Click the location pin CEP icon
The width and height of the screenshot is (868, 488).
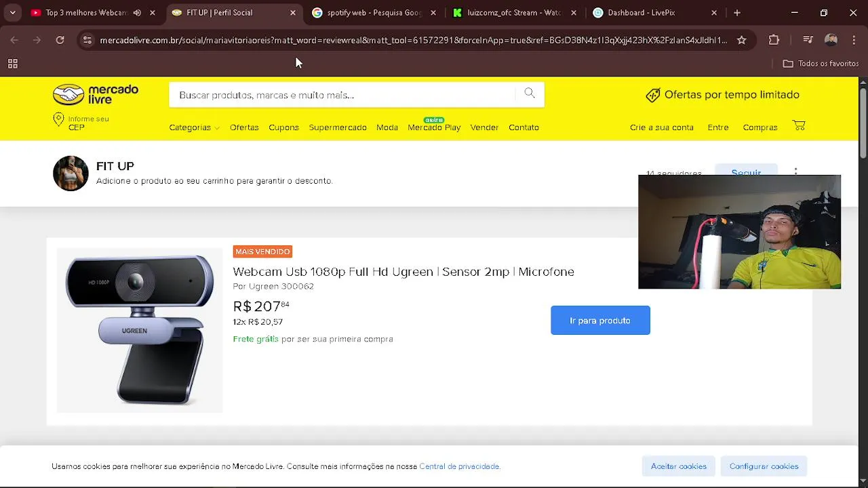click(x=58, y=121)
